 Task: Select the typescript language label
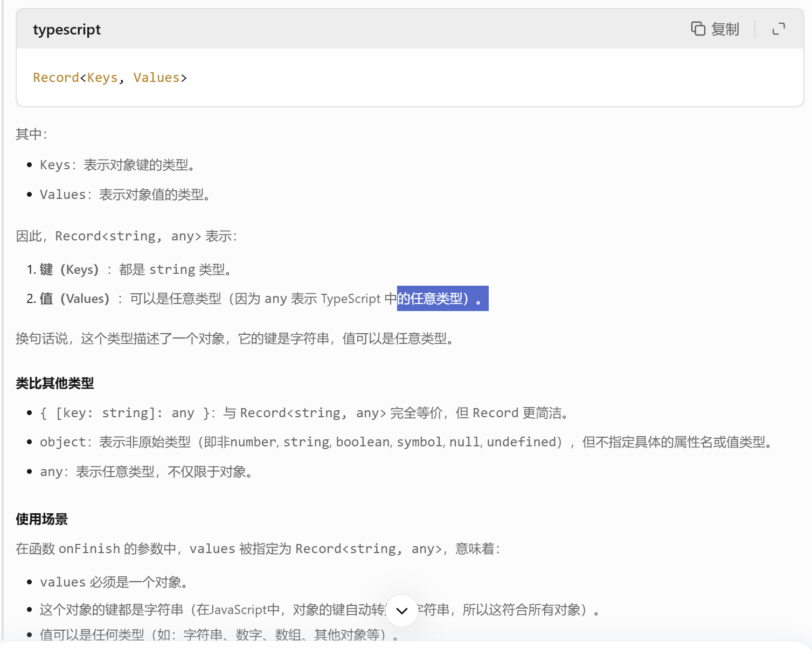(66, 29)
